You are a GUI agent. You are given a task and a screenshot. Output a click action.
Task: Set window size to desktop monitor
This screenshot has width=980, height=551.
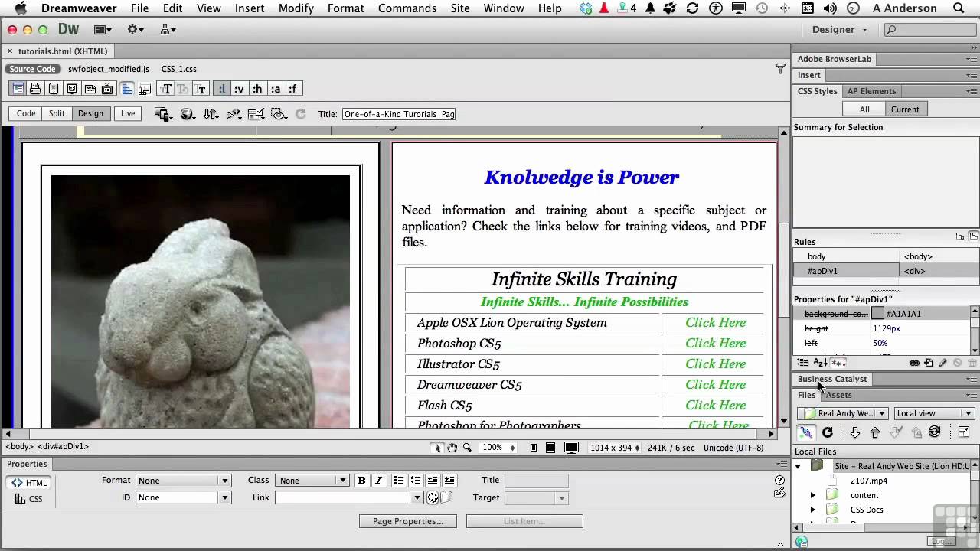pos(571,448)
